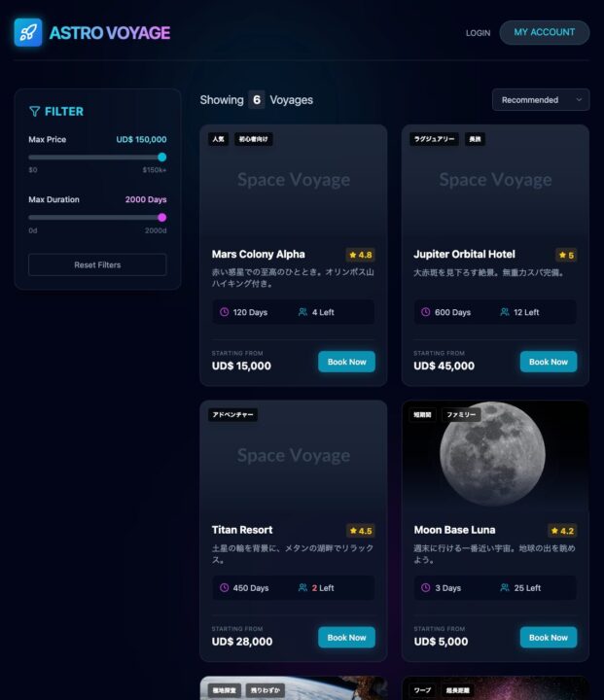Screen dimensions: 604x700
Task: Click the Max Duration slider handle
Action: pyautogui.click(x=162, y=217)
